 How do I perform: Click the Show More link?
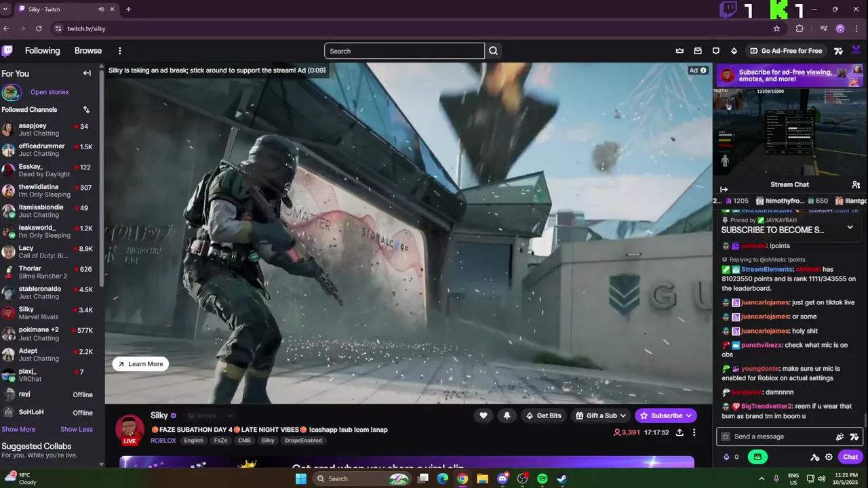(x=18, y=429)
